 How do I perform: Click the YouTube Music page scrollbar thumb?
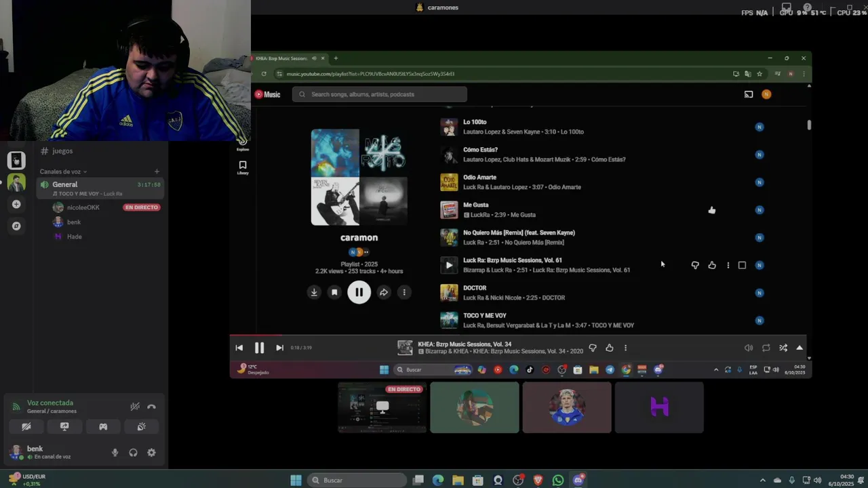click(809, 125)
